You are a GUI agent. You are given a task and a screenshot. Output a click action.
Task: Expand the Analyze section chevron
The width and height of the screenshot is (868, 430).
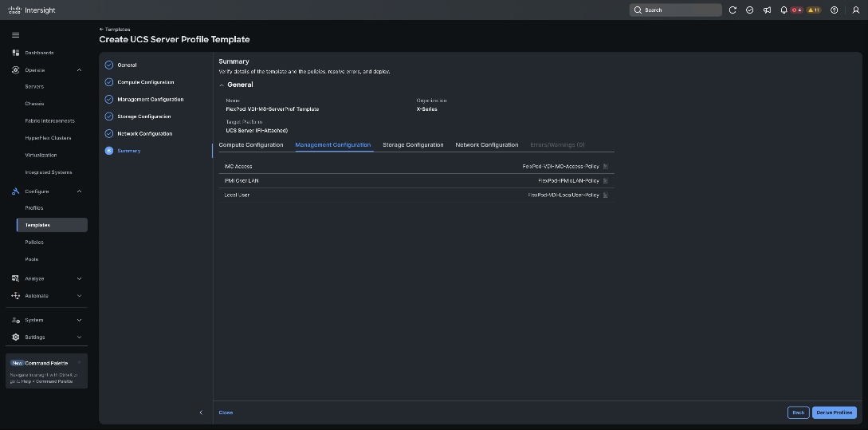79,278
